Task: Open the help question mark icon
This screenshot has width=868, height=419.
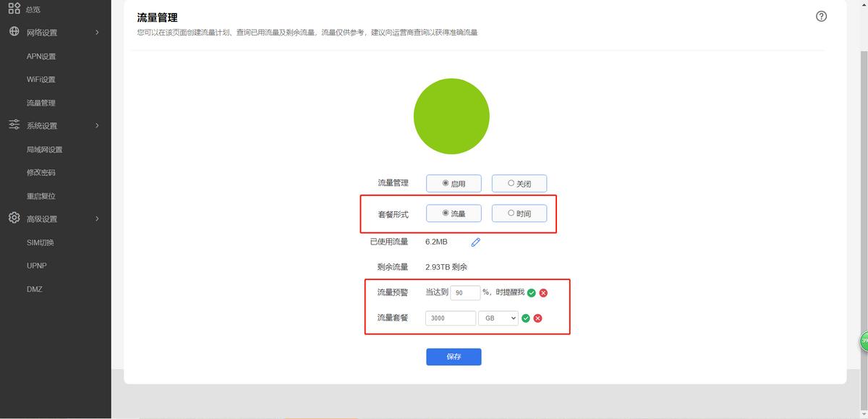Action: click(822, 16)
